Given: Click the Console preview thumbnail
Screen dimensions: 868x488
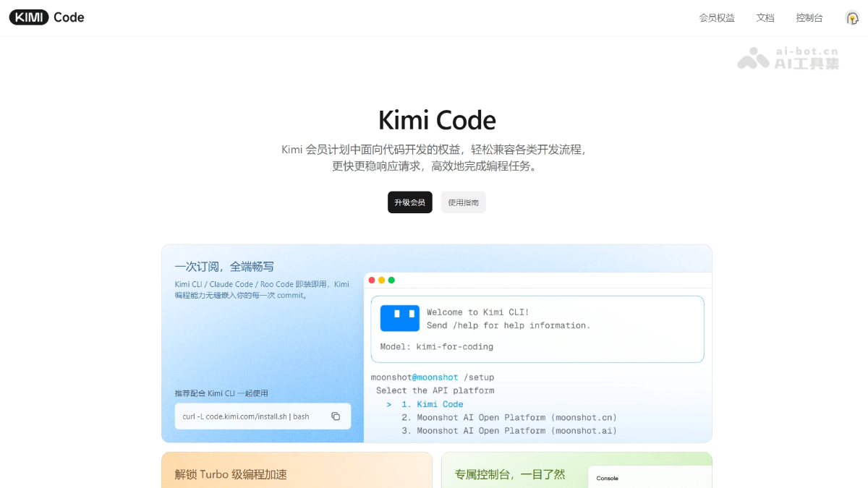Looking at the screenshot, I should pos(650,476).
